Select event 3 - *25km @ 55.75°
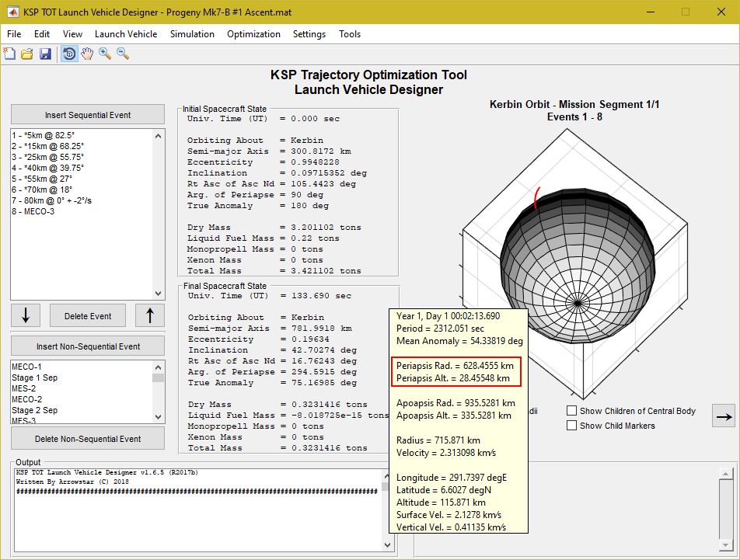 pos(82,157)
